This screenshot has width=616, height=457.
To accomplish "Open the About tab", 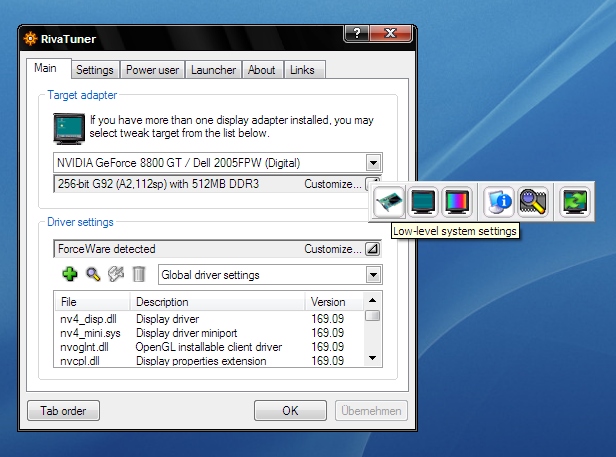I will [x=262, y=70].
